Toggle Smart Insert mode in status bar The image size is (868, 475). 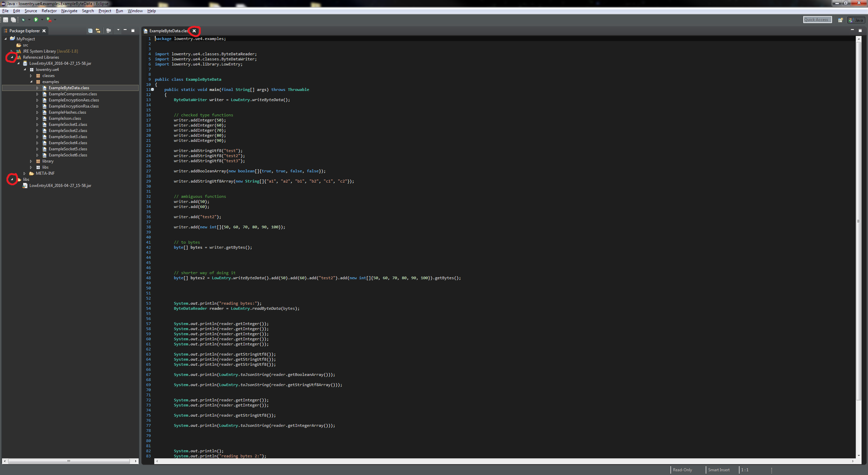coord(719,470)
